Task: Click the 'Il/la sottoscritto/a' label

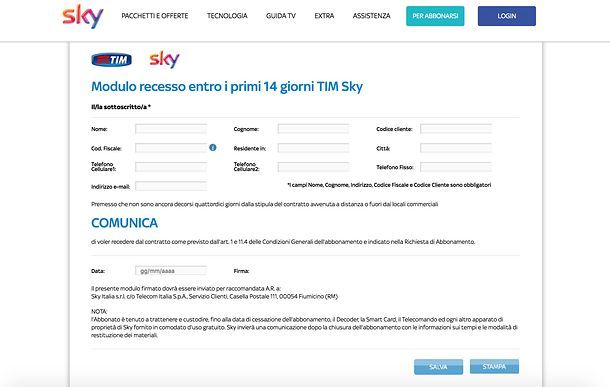Action: (x=121, y=107)
